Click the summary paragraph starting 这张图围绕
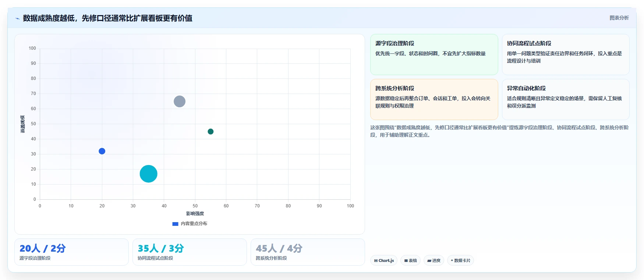 499,131
